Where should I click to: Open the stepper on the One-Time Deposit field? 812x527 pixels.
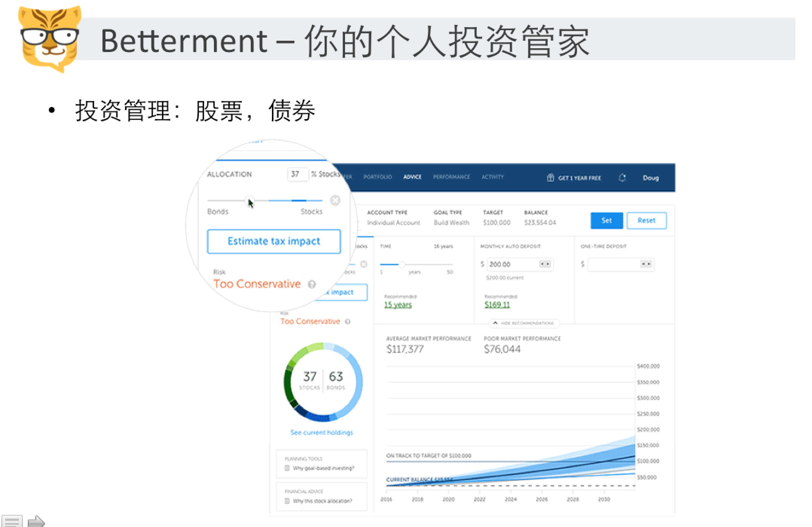646,264
